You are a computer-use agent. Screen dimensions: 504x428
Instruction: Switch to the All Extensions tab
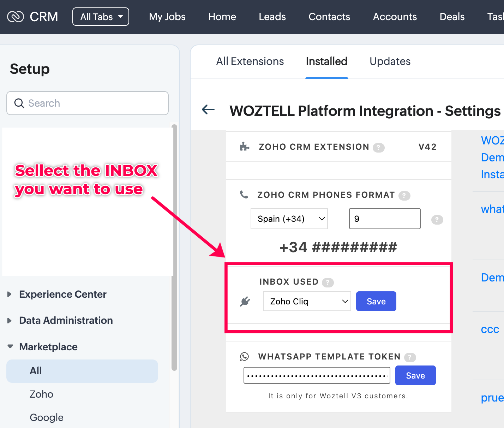pos(250,61)
